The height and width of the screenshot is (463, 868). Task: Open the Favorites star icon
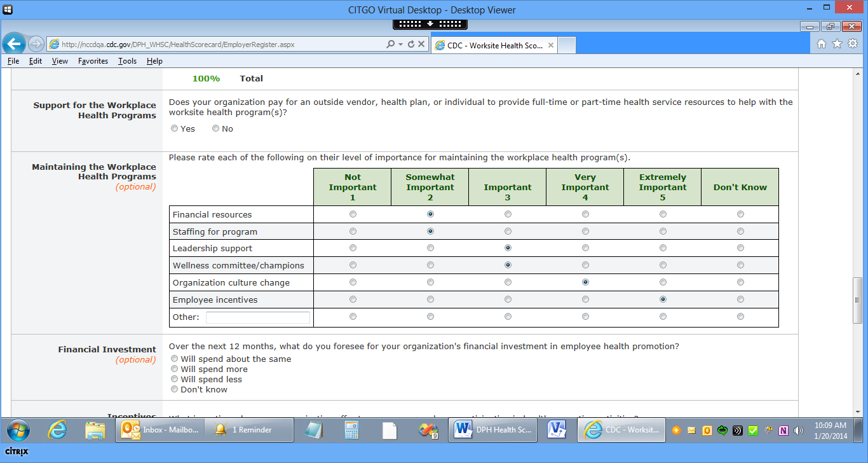[837, 44]
